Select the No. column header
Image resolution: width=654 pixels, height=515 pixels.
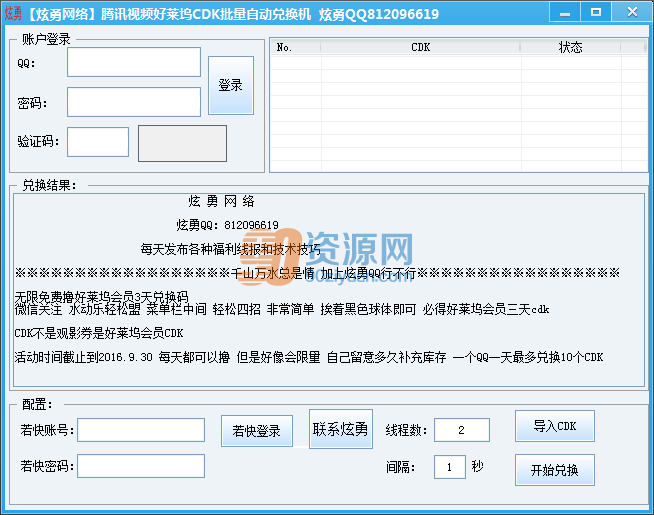[x=295, y=47]
